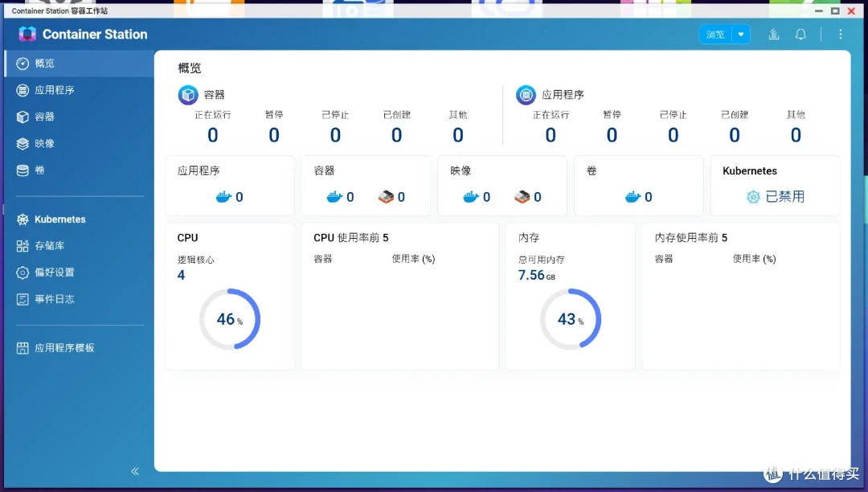
Task: Click the 应用程序 round icon in overview
Action: tap(526, 95)
